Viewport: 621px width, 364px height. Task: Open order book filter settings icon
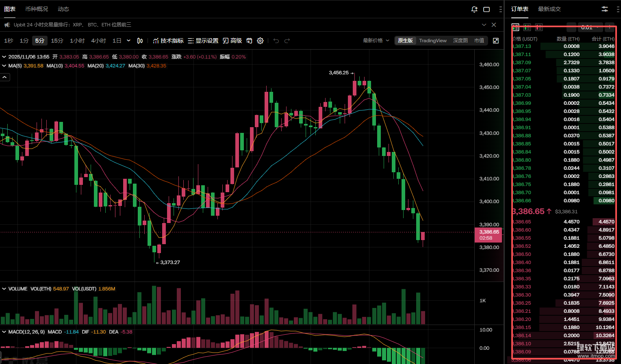605,9
